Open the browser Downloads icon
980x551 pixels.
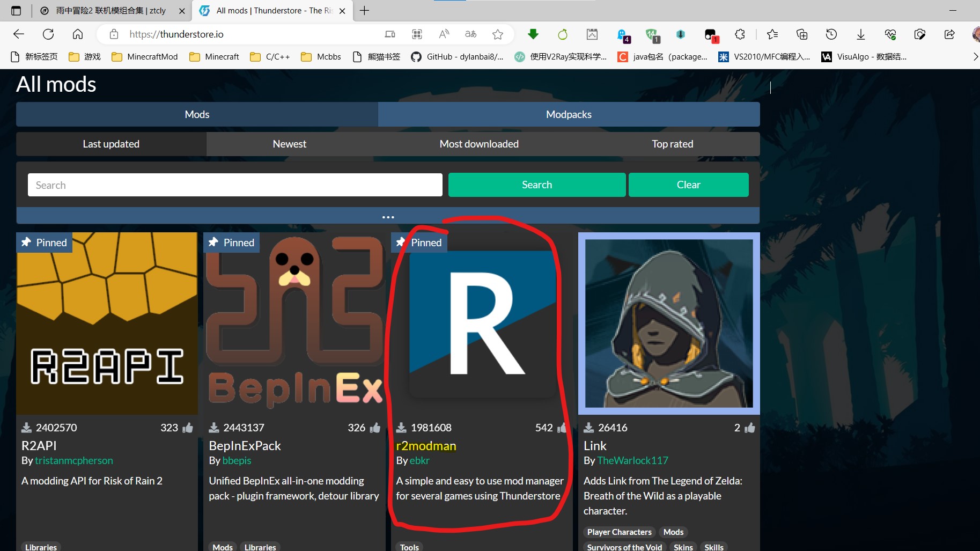click(x=861, y=34)
